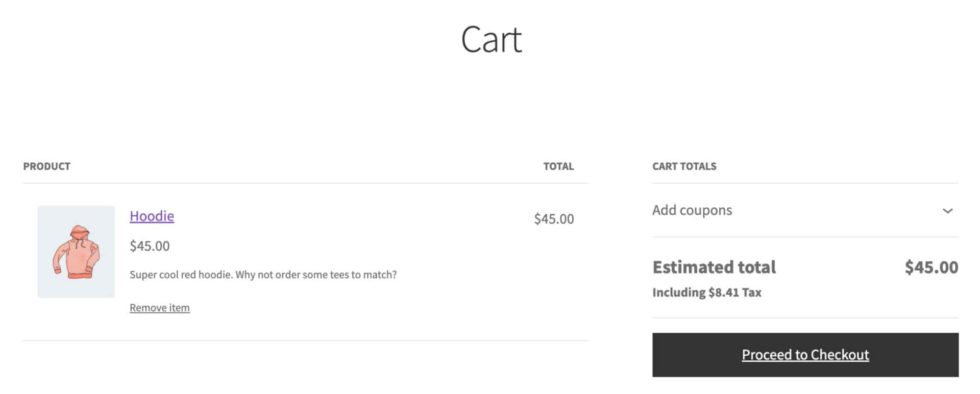Click the "Super cool red hoodie" sentence
The width and height of the screenshot is (980, 394).
coord(181,275)
